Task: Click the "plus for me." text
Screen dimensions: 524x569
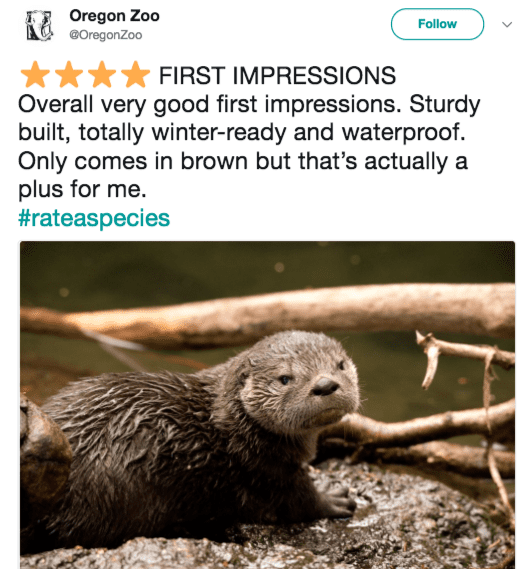Action: point(82,189)
